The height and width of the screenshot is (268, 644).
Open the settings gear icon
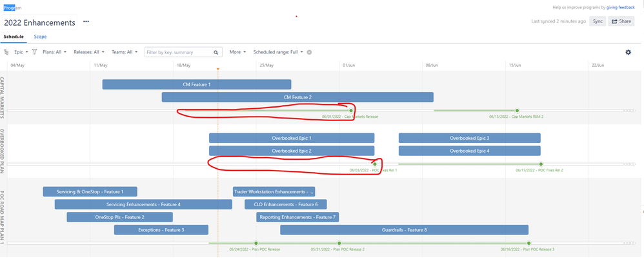pyautogui.click(x=628, y=52)
